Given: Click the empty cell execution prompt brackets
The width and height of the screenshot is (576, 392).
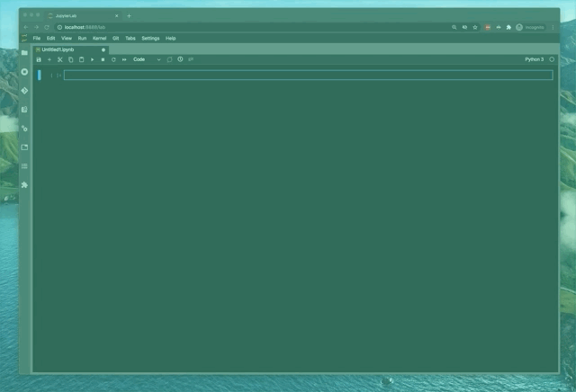Looking at the screenshot, I should pyautogui.click(x=56, y=76).
